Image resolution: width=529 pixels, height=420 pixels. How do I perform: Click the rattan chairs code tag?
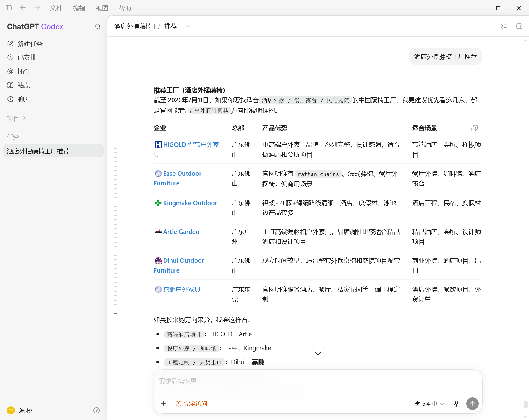click(318, 174)
